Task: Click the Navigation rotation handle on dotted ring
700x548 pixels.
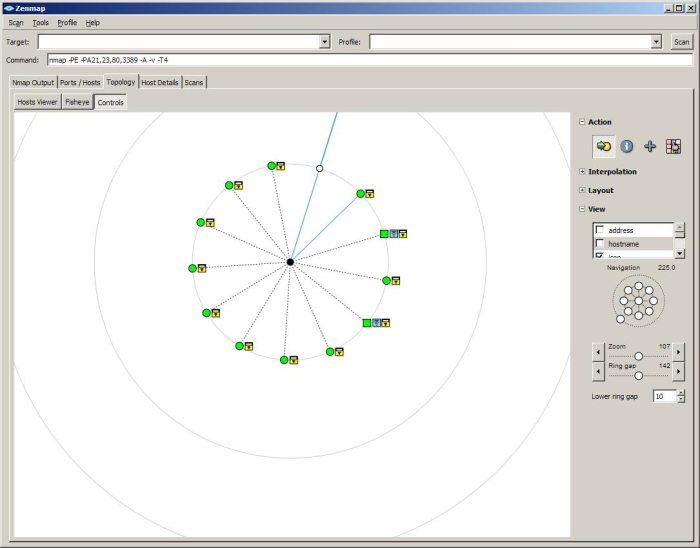Action: point(621,319)
